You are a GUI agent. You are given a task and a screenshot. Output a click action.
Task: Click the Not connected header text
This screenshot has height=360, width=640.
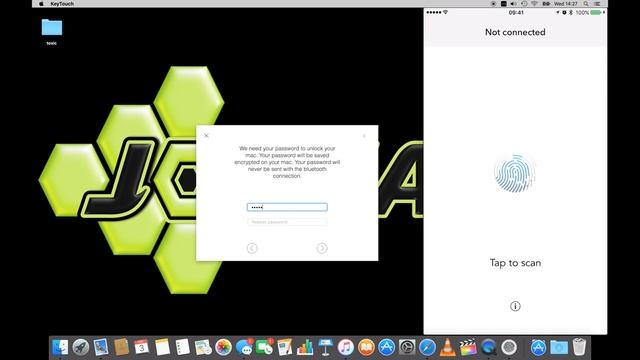pyautogui.click(x=515, y=32)
